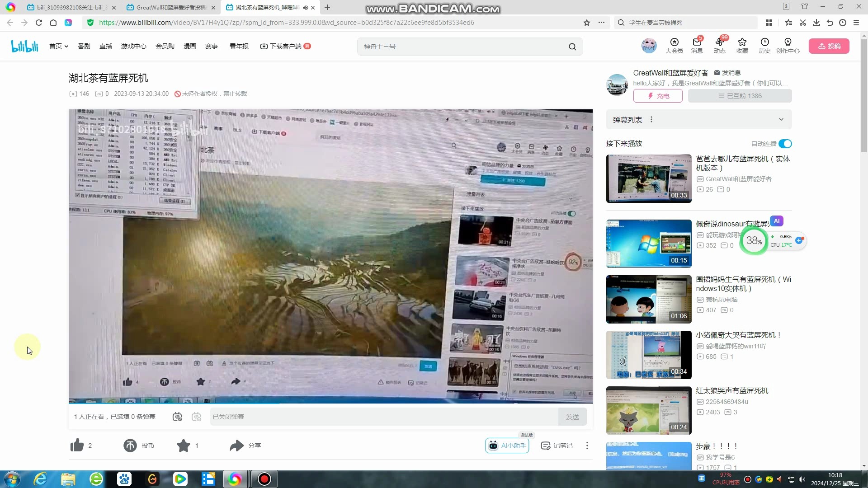Open the AI小助手 button
Image resolution: width=868 pixels, height=488 pixels.
pos(507,446)
